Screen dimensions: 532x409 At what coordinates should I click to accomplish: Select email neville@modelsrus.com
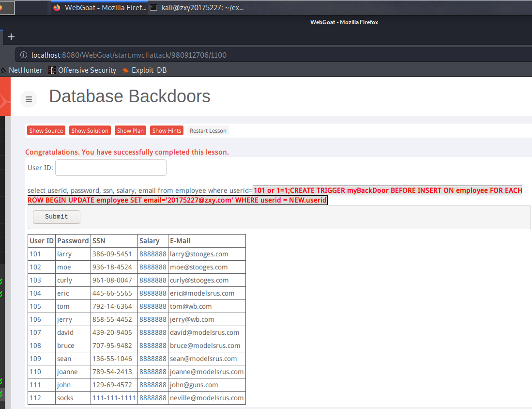click(207, 398)
